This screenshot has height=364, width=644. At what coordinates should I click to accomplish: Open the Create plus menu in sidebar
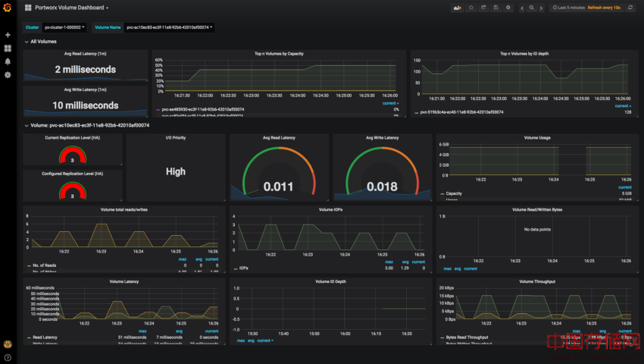[x=8, y=35]
